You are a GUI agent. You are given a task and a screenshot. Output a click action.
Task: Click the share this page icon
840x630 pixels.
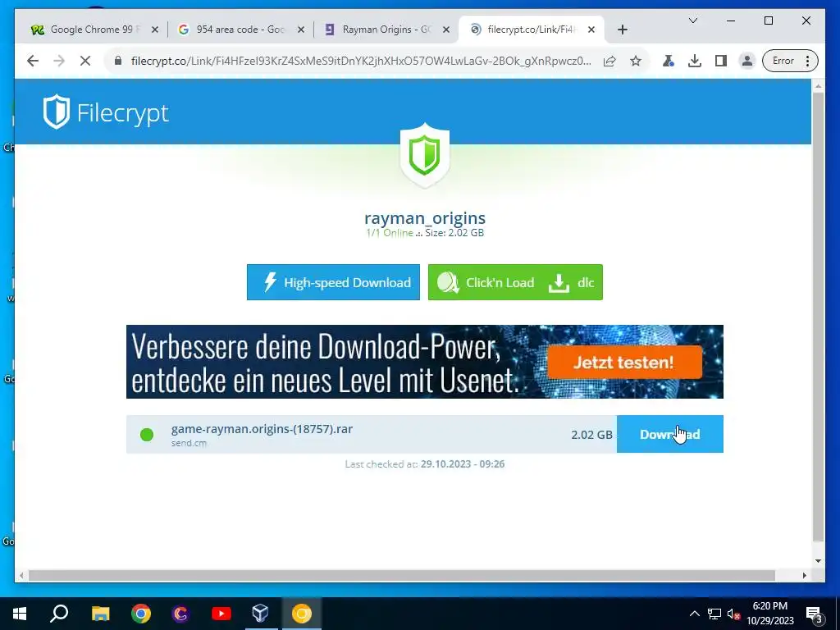609,61
